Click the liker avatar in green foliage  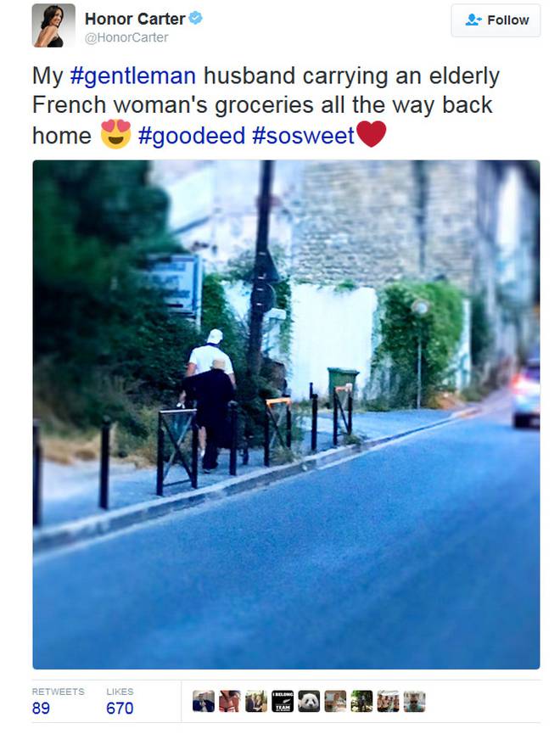[362, 701]
